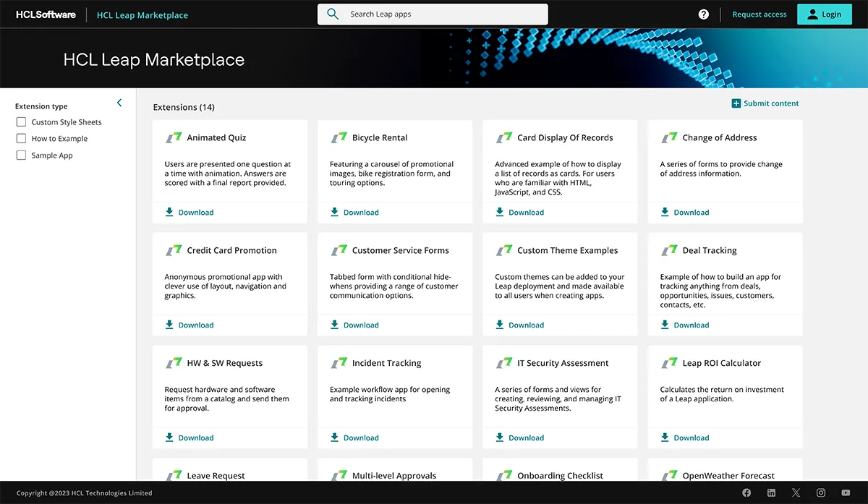Click the search magnifier icon
The image size is (868, 504).
pos(333,13)
